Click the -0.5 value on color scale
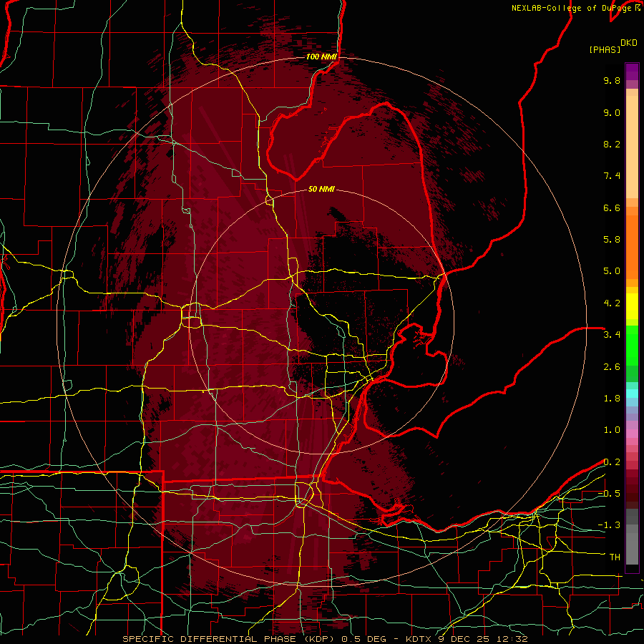Viewport: 644px width, 644px height. tap(609, 494)
